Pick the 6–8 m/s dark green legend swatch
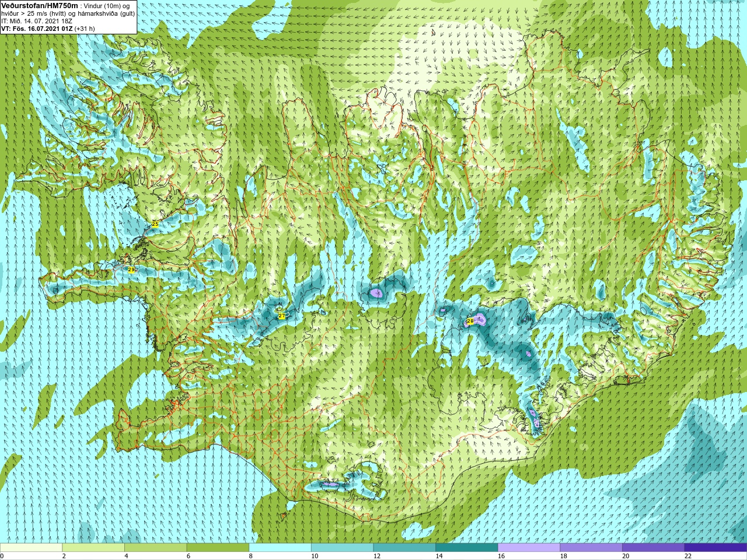 (x=218, y=548)
